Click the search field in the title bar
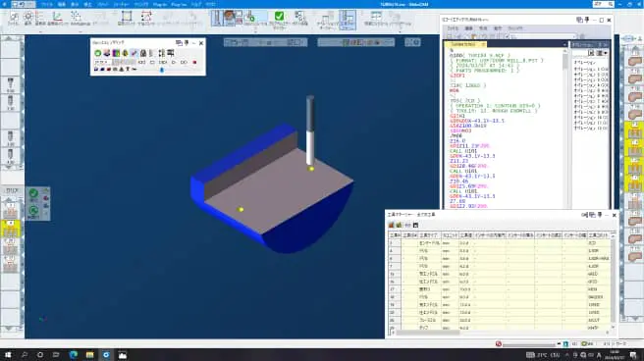The height and width of the screenshot is (361, 644). pos(604,4)
